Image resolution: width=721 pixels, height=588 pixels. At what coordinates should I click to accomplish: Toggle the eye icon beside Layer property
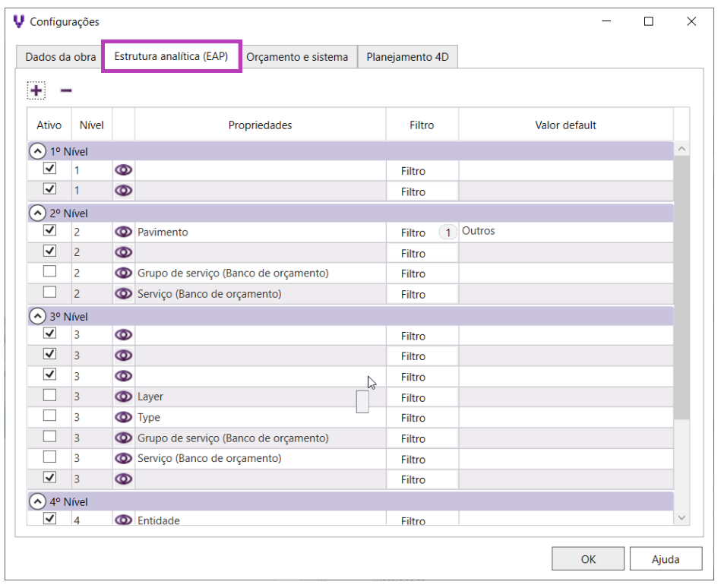[123, 397]
